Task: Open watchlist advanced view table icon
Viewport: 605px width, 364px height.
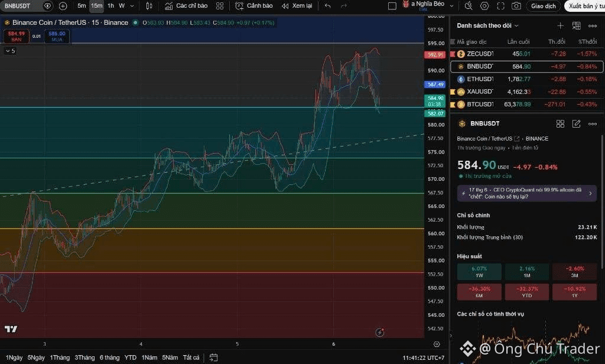Action: tap(577, 25)
